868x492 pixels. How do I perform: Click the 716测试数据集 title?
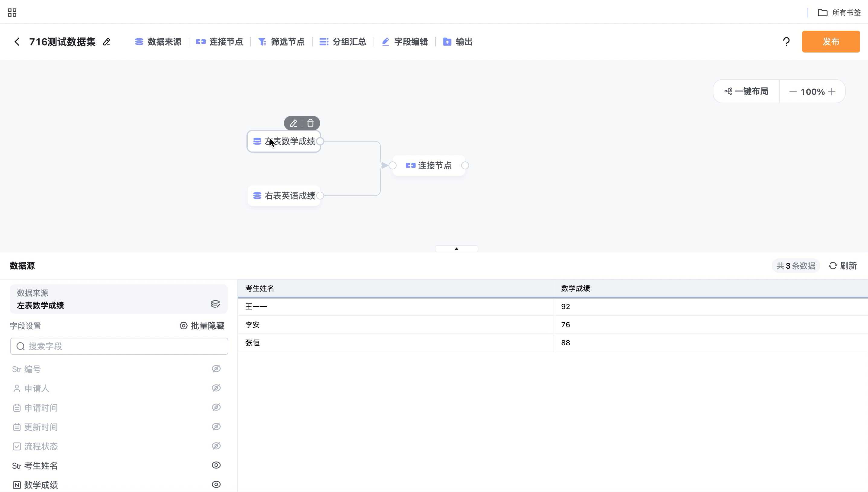point(62,42)
